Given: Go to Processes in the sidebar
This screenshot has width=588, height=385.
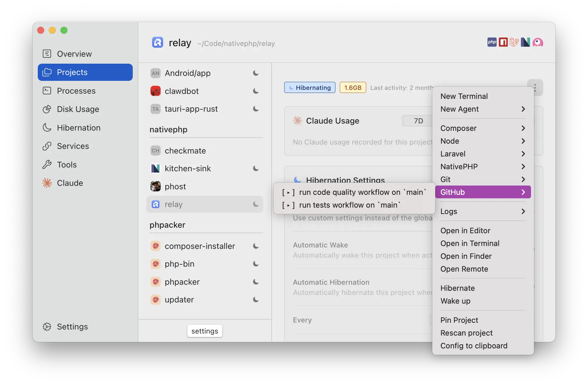Looking at the screenshot, I should (85, 91).
